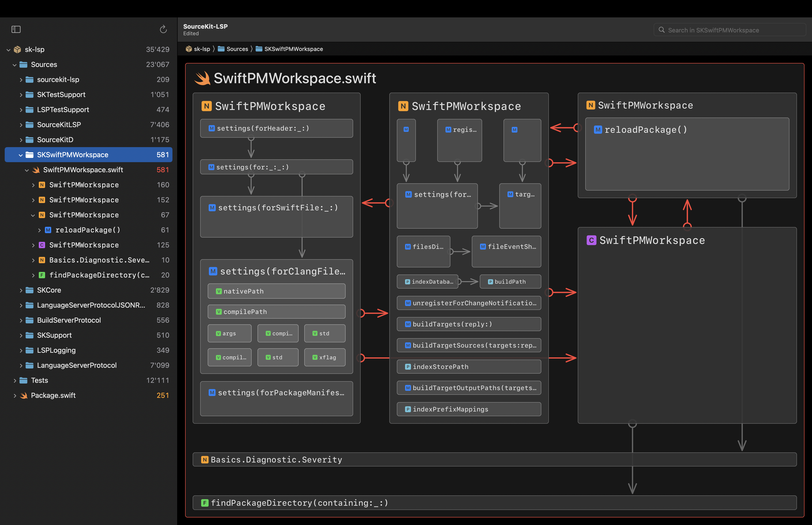Select the indexPrefixMappings property node
The image size is (812, 525).
pyautogui.click(x=469, y=409)
